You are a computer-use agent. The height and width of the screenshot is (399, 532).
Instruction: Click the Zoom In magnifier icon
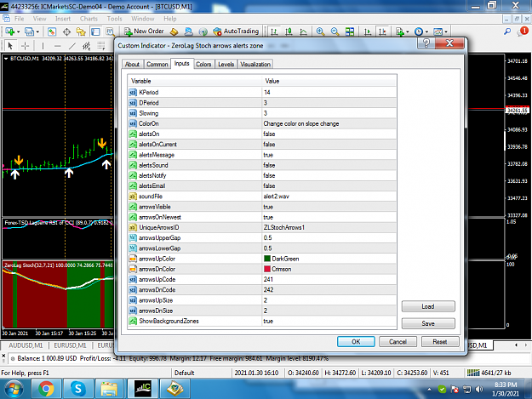point(320,31)
